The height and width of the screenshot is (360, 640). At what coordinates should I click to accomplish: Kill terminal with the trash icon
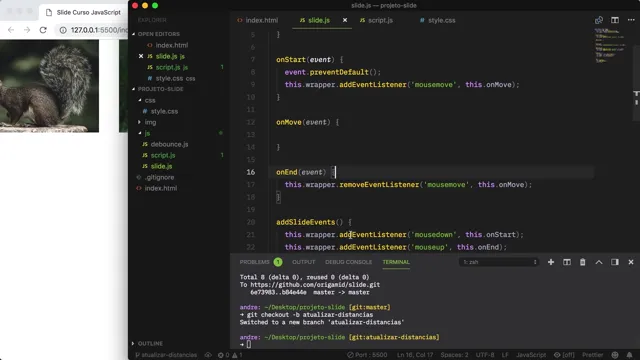point(582,262)
